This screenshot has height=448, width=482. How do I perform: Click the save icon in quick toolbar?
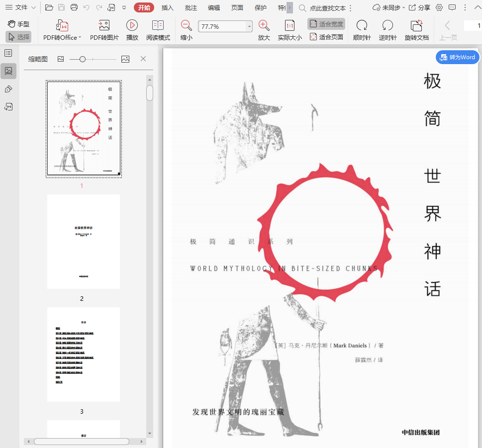tap(62, 7)
